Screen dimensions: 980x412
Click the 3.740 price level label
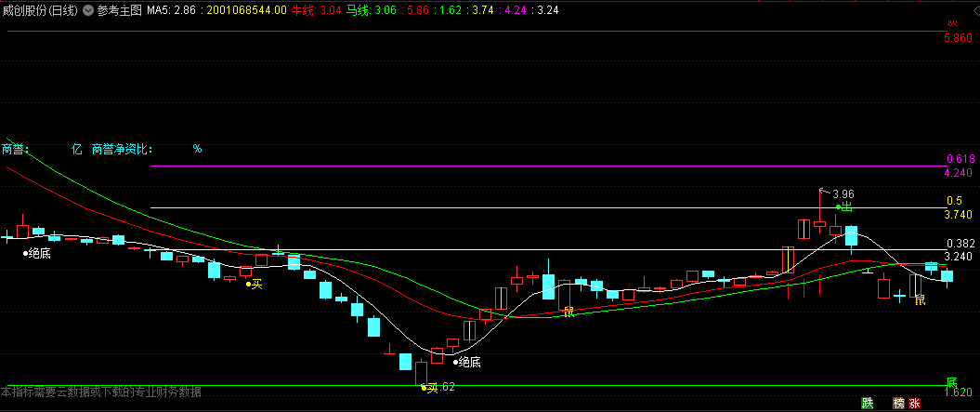click(958, 215)
